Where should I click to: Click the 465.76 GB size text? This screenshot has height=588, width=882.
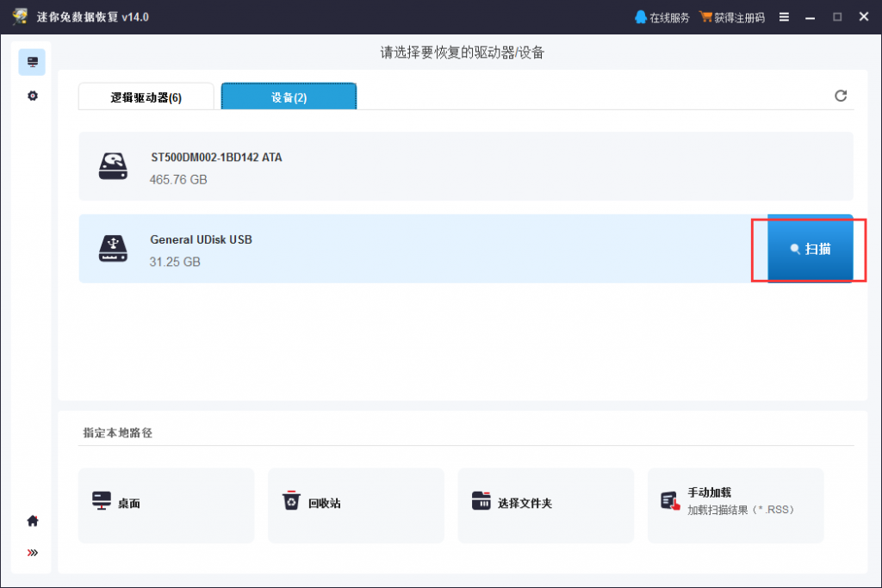tap(178, 180)
